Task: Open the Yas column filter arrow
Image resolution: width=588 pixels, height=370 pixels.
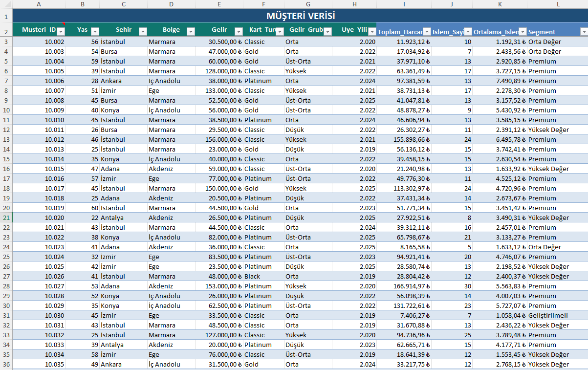Action: [x=95, y=31]
